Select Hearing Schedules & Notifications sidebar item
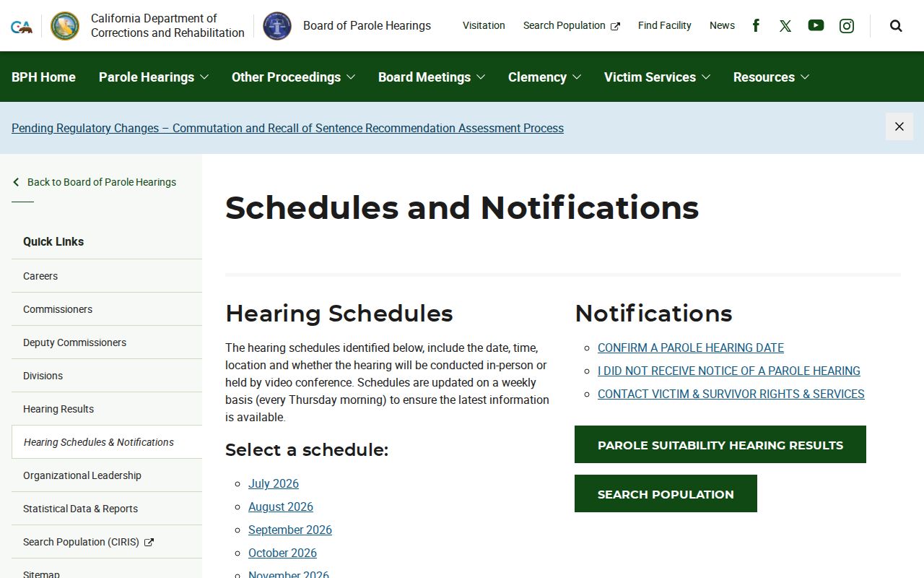 click(107, 442)
